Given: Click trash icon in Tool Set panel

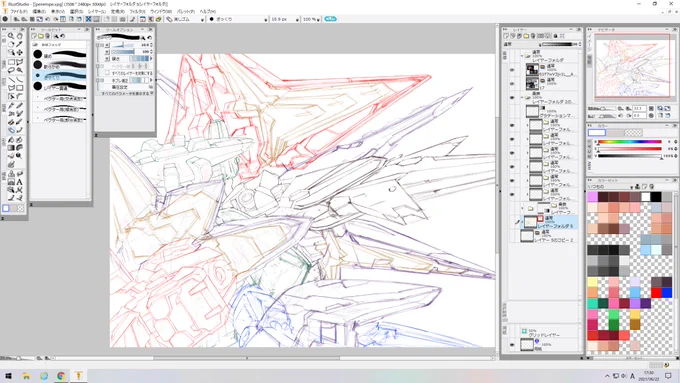Looking at the screenshot, I should pos(48,36).
